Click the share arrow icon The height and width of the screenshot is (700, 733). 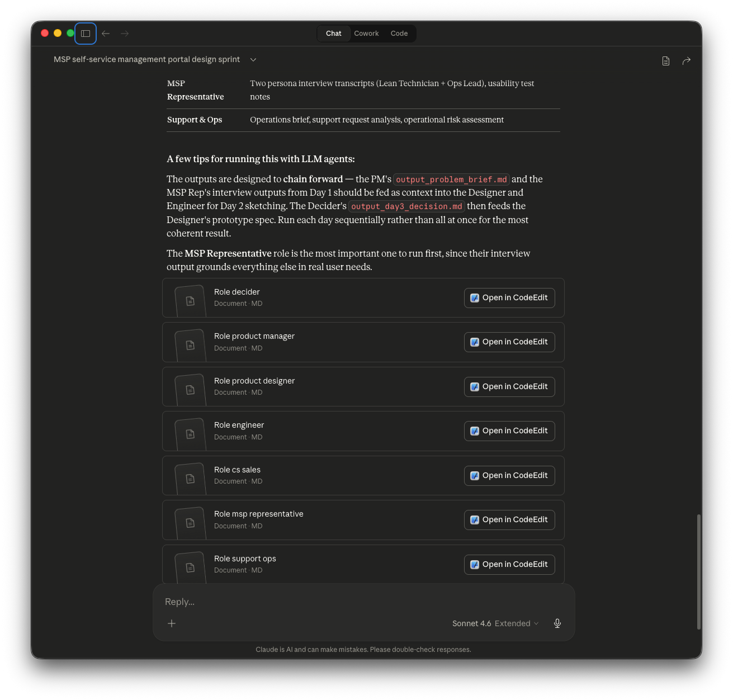click(686, 61)
